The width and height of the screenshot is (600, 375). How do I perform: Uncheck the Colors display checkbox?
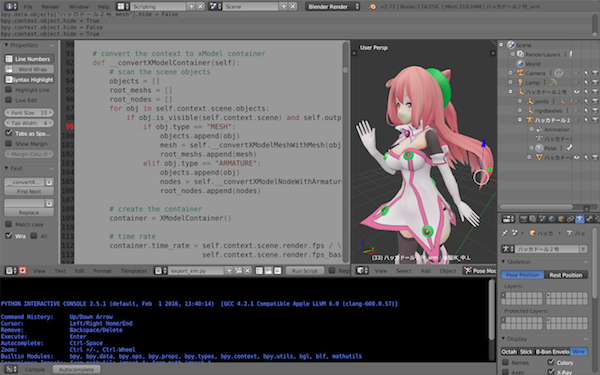pyautogui.click(x=551, y=362)
